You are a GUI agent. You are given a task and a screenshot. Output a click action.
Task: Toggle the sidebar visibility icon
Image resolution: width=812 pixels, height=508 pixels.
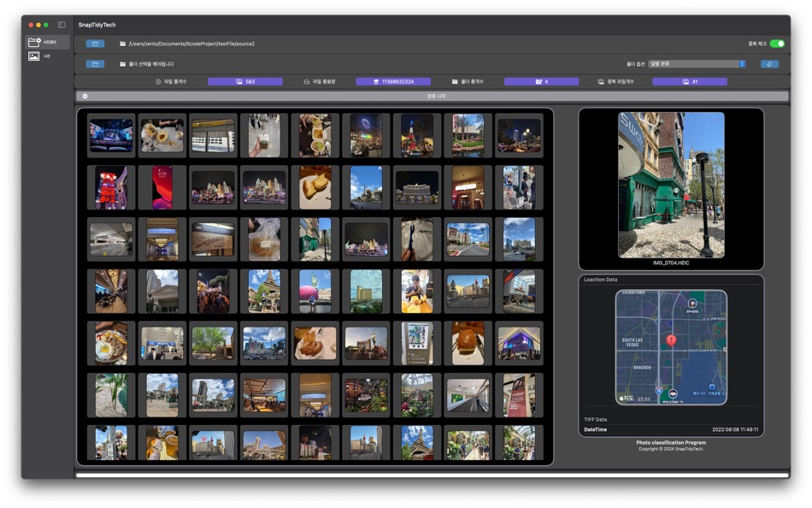point(62,24)
